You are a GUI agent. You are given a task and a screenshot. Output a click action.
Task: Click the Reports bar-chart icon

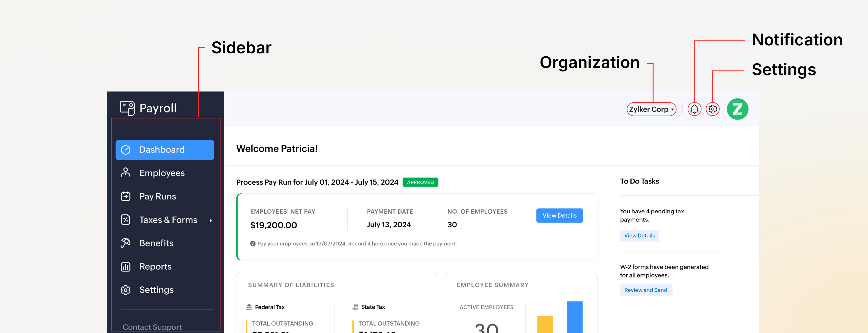[126, 266]
